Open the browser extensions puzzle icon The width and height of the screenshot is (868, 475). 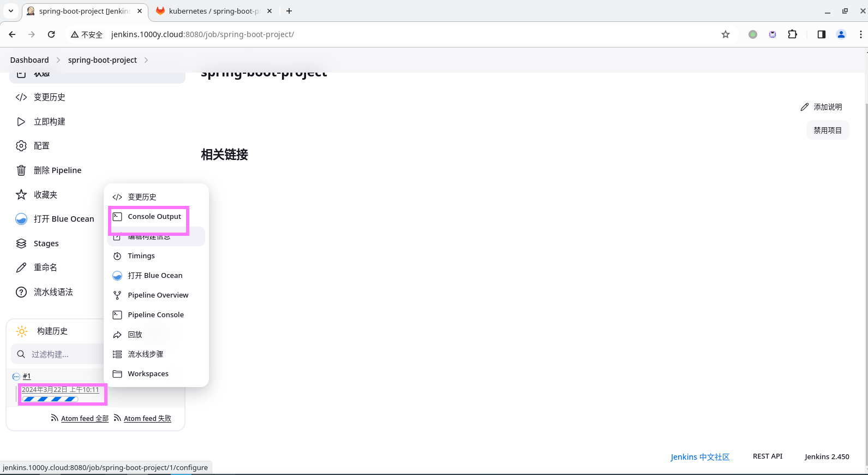click(793, 34)
